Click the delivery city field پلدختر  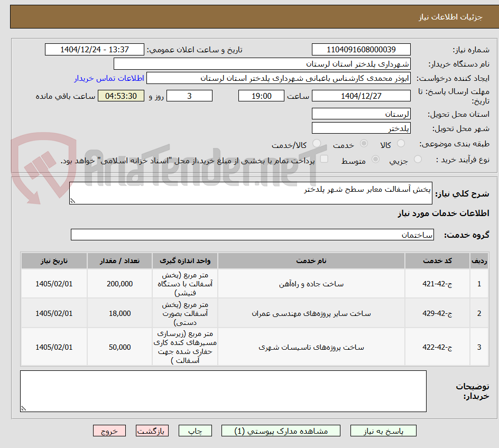(x=361, y=128)
